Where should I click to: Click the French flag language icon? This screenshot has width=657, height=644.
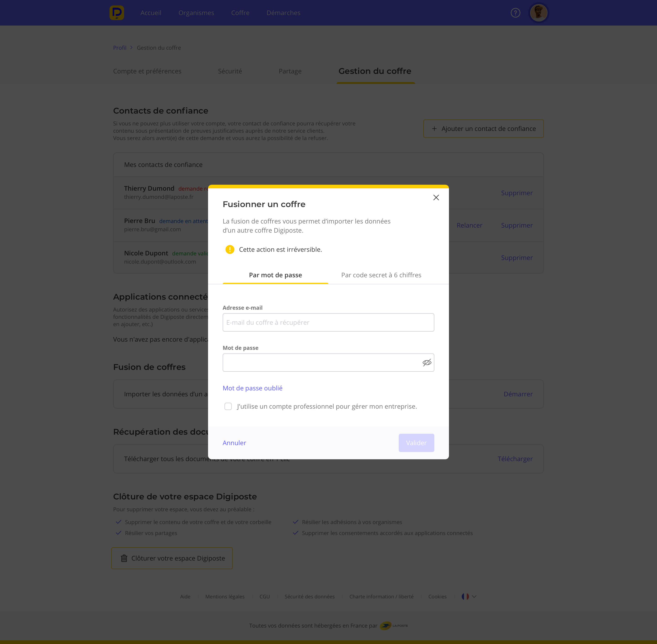(465, 597)
